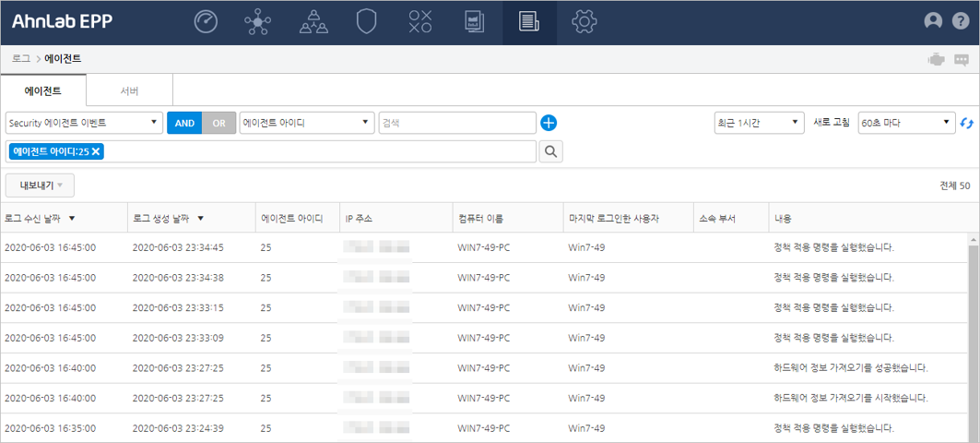Open the dashboard gauge icon

click(x=206, y=21)
